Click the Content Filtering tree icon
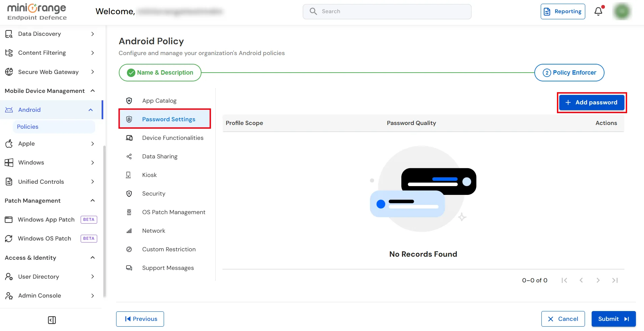Image resolution: width=644 pixels, height=331 pixels. [x=9, y=53]
